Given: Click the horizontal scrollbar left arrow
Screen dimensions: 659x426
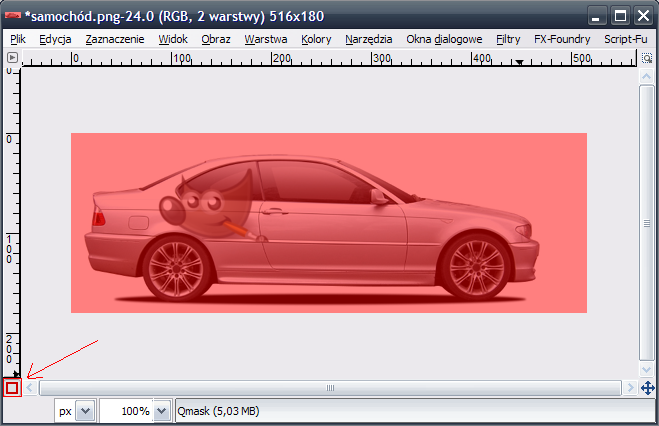Looking at the screenshot, I should 30,387.
